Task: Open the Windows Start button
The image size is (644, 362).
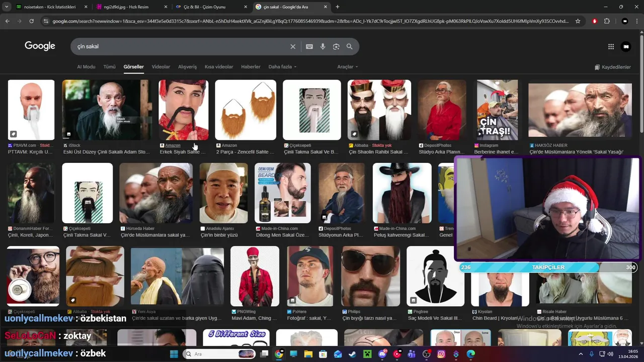Action: (174, 354)
